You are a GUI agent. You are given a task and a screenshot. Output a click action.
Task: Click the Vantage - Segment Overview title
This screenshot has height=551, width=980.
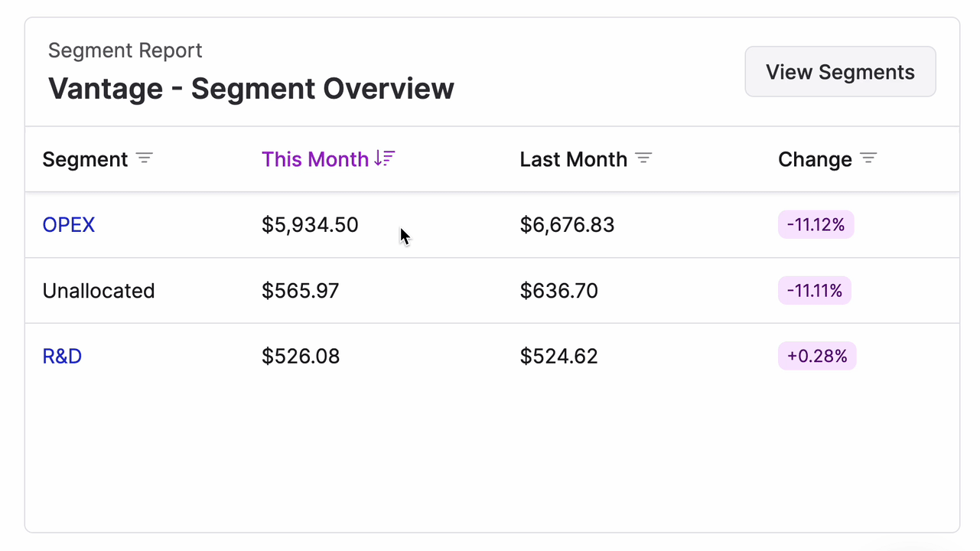251,89
